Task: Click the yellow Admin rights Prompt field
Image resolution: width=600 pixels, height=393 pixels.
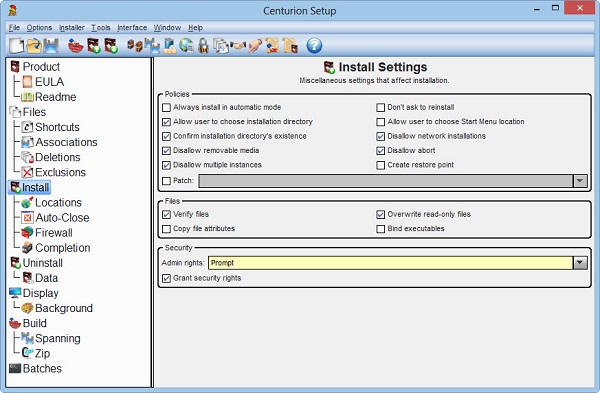Action: click(390, 263)
